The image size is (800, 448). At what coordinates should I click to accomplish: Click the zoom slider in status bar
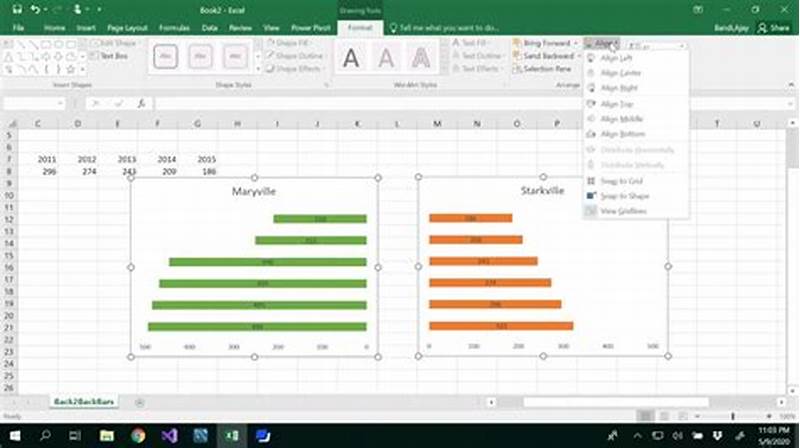pyautogui.click(x=733, y=417)
